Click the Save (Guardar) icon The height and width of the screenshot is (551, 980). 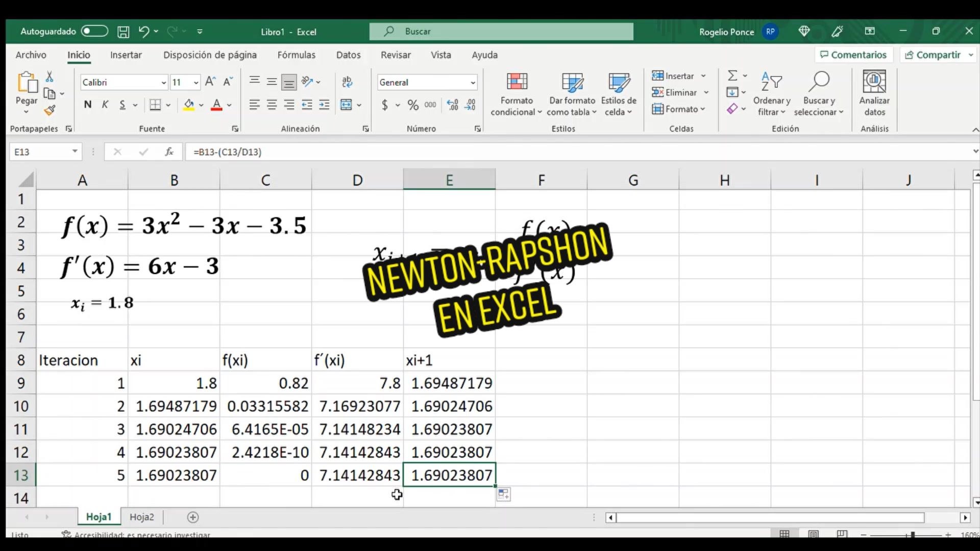123,32
